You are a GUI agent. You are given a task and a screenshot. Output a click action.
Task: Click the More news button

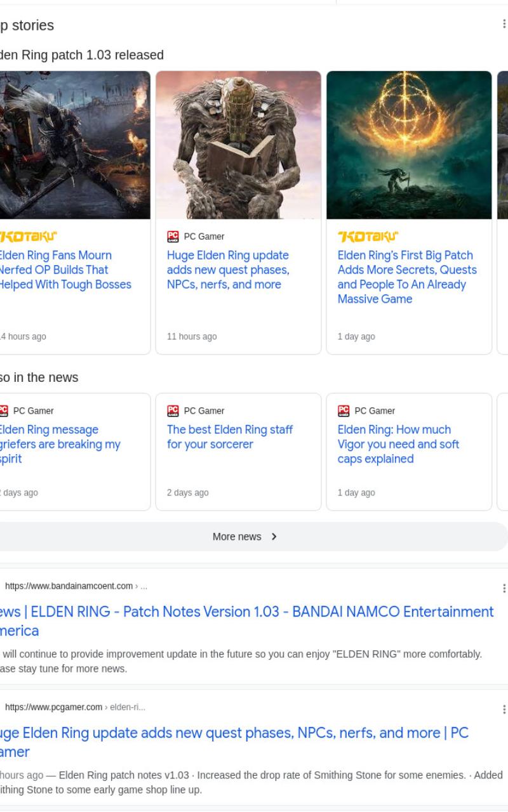tap(254, 537)
